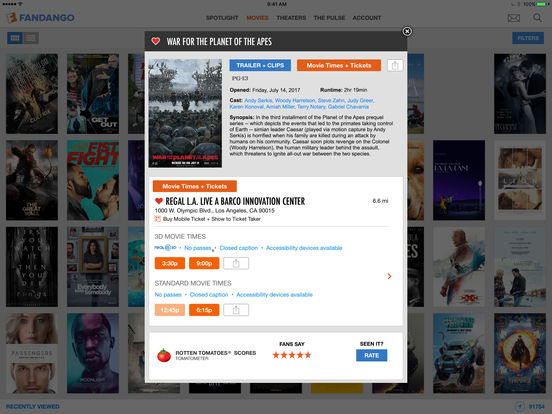Tap the fan rating stars

pyautogui.click(x=292, y=355)
